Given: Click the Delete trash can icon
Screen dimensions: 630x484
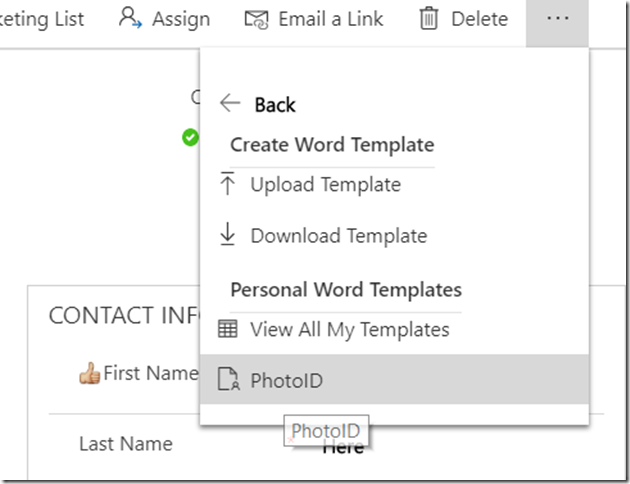Looking at the screenshot, I should 429,18.
